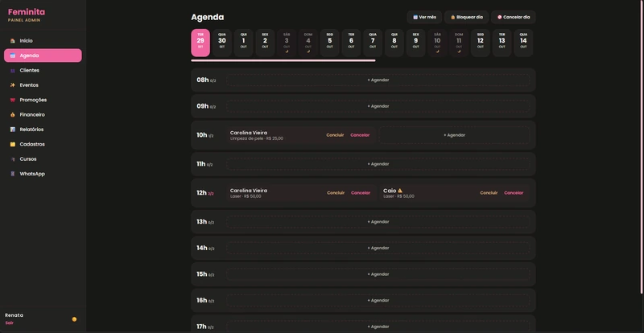Conclude Carolina Vieira's 10h Limpeza de pele

pos(335,135)
